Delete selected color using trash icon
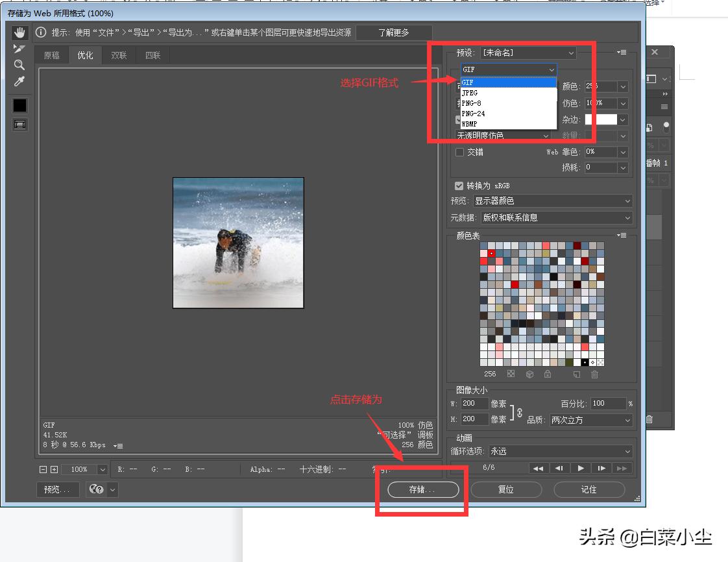The width and height of the screenshot is (728, 562). (595, 374)
